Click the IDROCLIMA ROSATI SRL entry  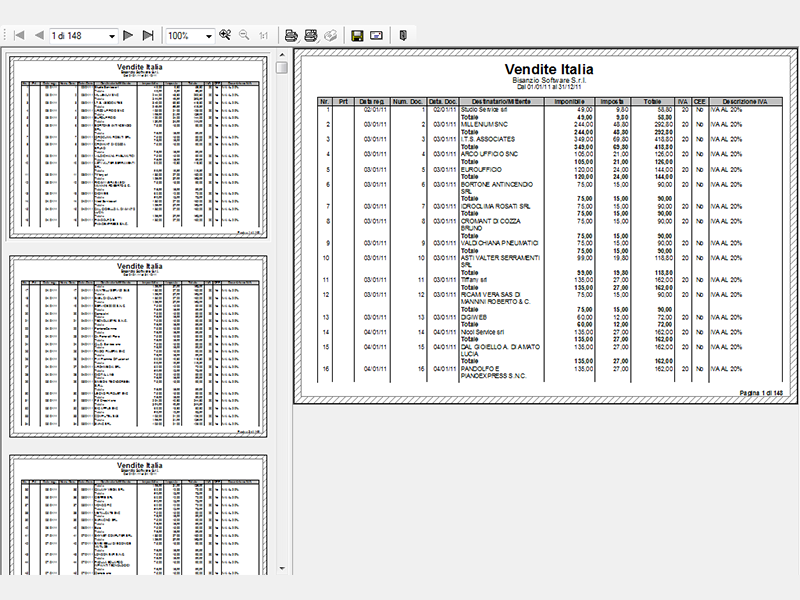point(495,207)
